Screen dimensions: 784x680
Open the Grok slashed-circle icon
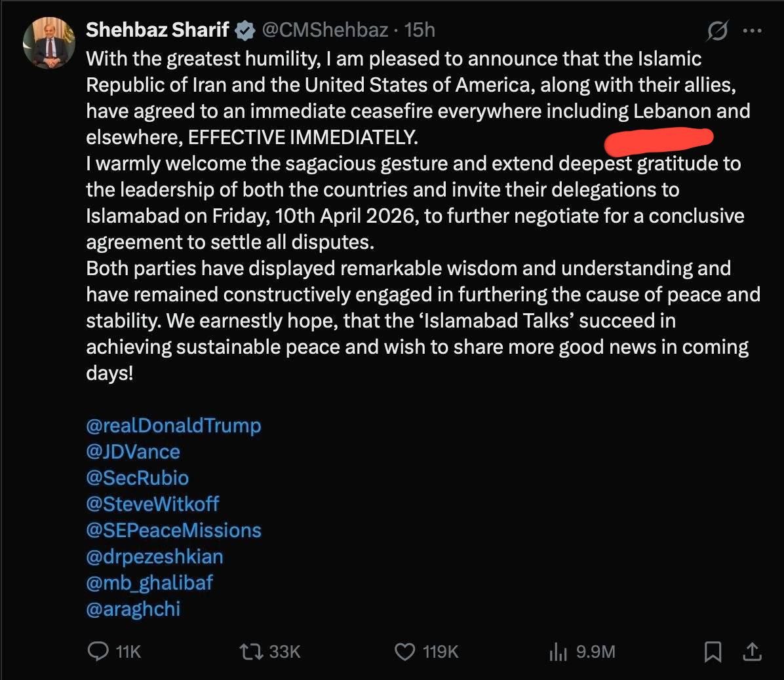coord(717,31)
